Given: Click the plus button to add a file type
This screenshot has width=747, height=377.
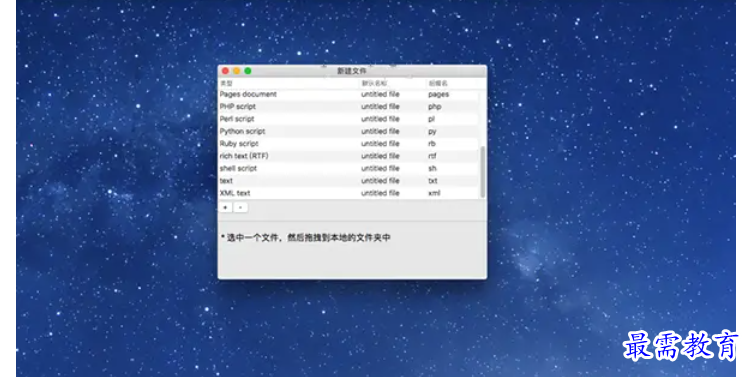Looking at the screenshot, I should [225, 208].
